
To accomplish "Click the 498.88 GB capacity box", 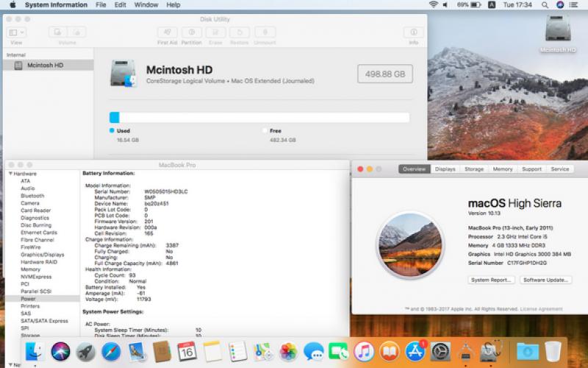I will [385, 74].
